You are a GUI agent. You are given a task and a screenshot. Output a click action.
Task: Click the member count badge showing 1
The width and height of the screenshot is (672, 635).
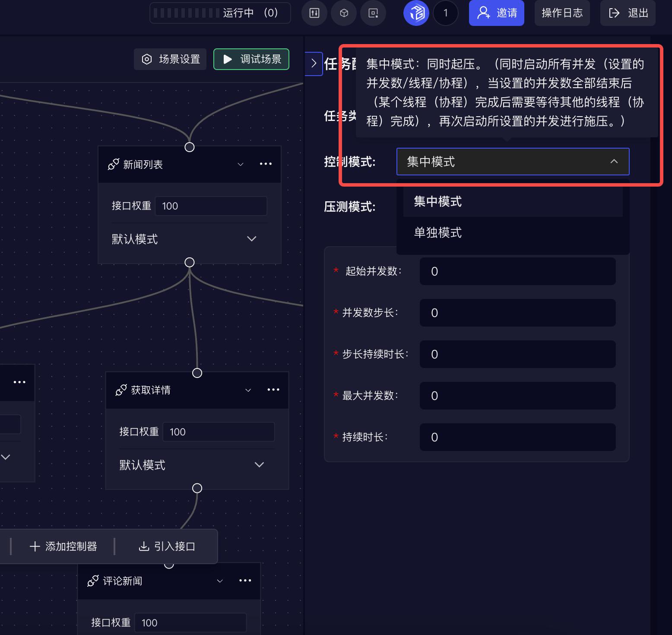[x=446, y=13]
